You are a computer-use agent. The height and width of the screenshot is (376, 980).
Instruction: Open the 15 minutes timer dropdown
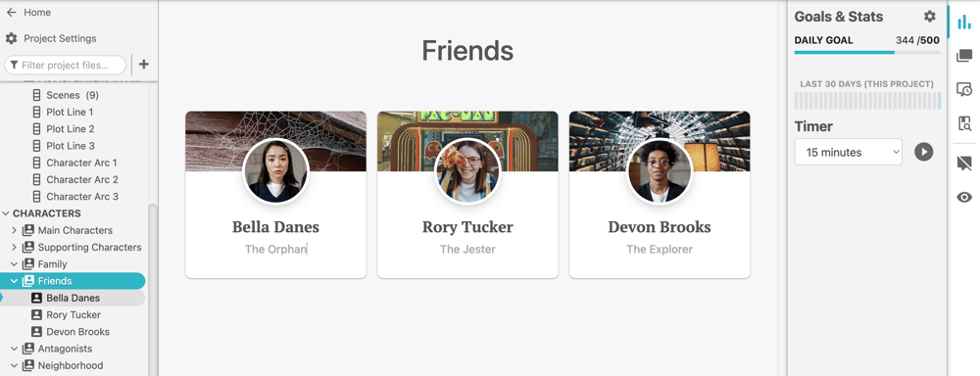pos(848,152)
